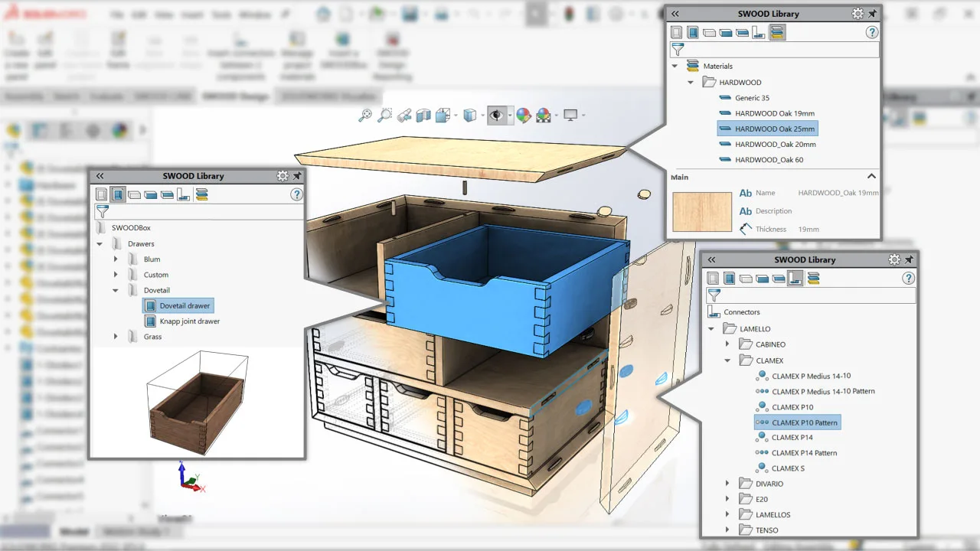Expand the Blum drawers folder

click(x=116, y=259)
